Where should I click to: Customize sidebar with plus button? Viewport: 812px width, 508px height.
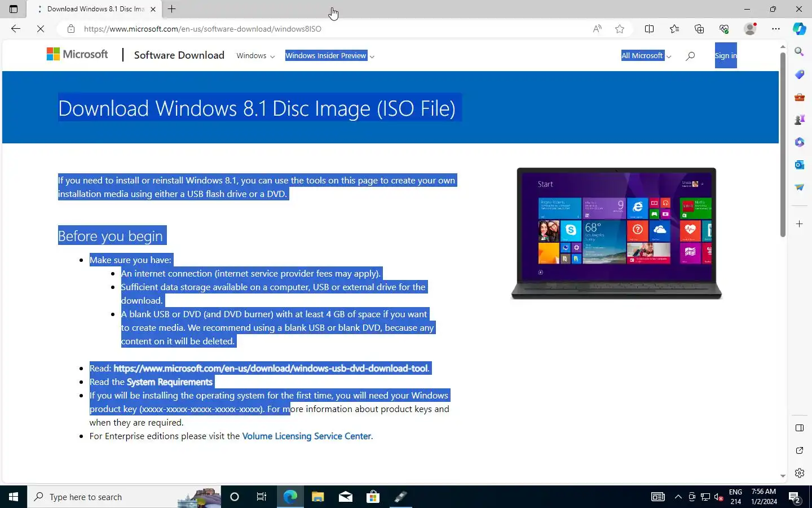[x=799, y=224]
